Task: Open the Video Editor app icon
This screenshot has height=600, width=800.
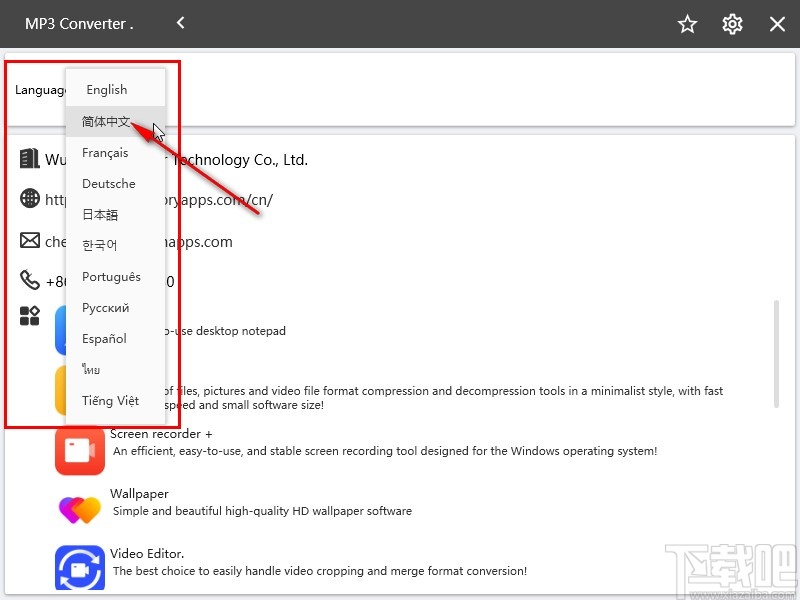Action: 80,568
